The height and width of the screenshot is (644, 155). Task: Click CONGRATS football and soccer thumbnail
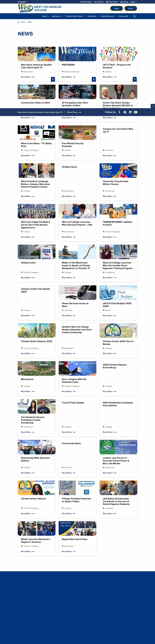[x=37, y=211]
